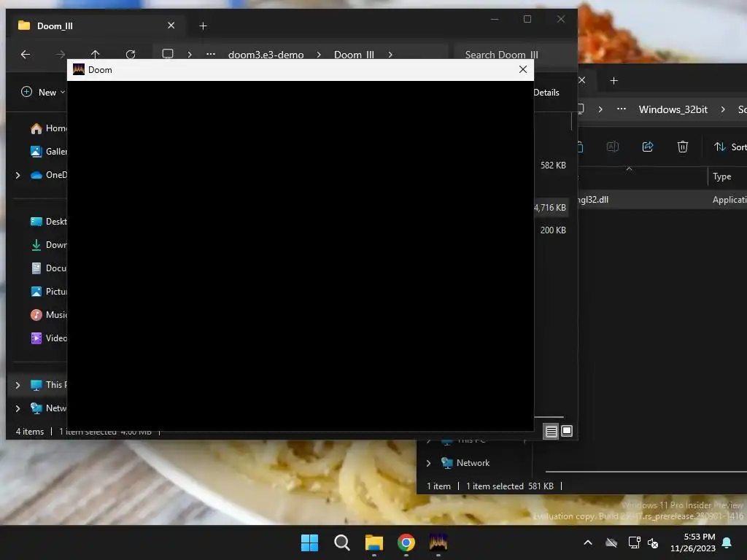Open network status tray icon

(x=634, y=542)
